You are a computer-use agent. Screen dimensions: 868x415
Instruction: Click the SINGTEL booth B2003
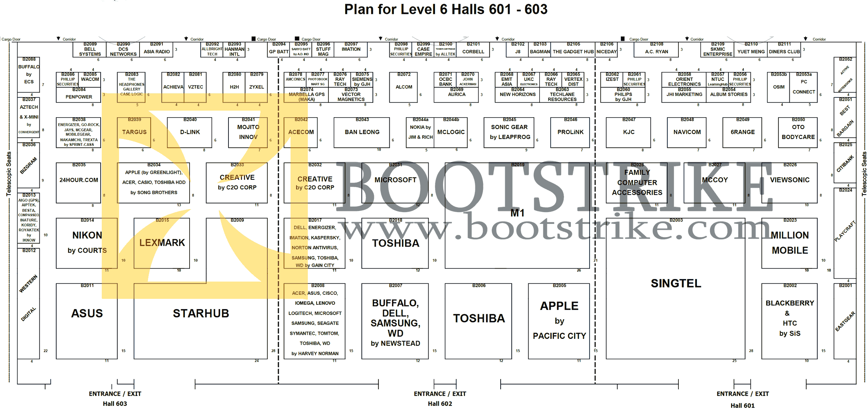coord(676,289)
